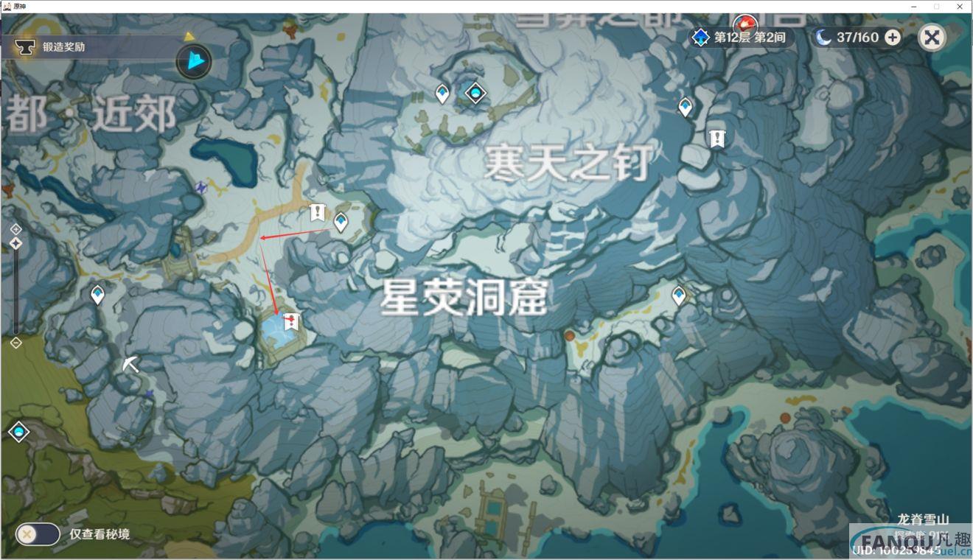Image resolution: width=973 pixels, height=560 pixels.
Task: Maximize the 原神 window
Action: [937, 7]
